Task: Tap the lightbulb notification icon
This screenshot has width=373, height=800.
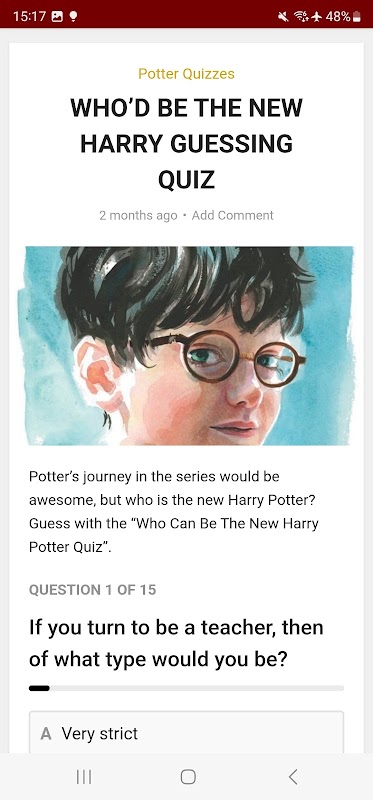Action: pos(73,17)
